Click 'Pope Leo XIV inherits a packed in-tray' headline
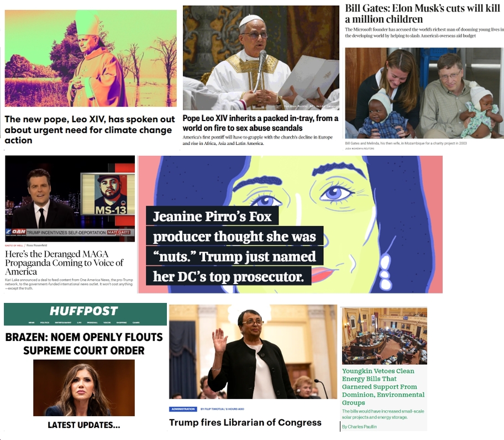The image size is (504, 440). (260, 123)
